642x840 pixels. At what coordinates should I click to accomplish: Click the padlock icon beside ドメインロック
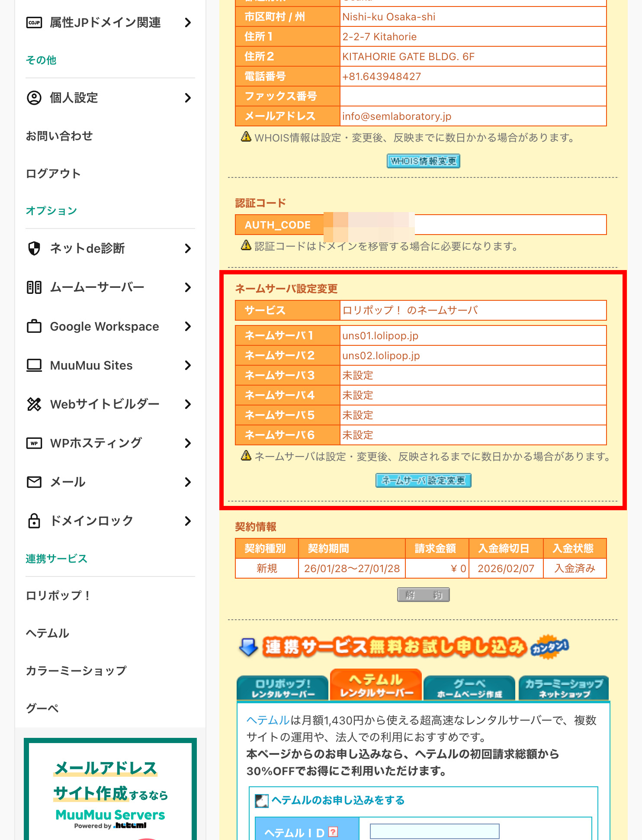coord(34,521)
